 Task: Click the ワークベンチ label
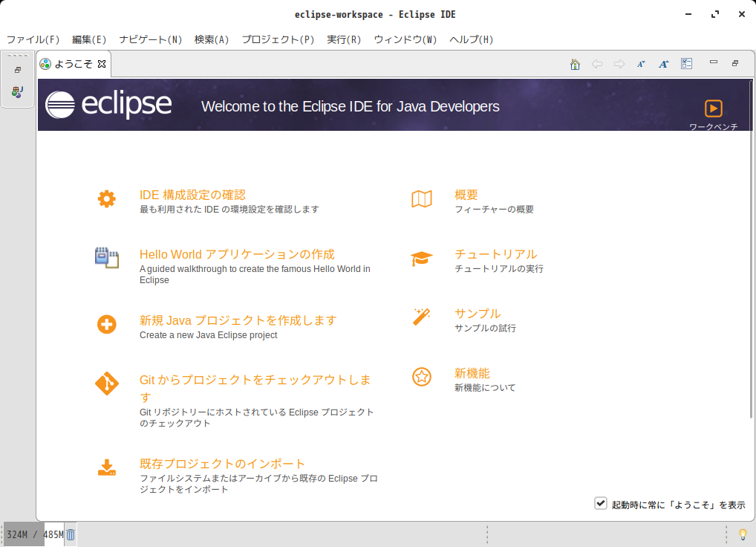[713, 126]
